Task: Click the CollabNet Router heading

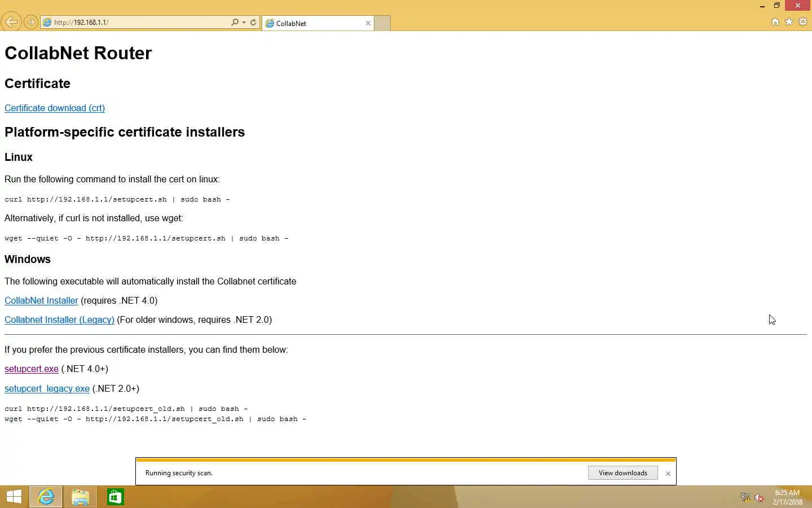Action: coord(78,53)
